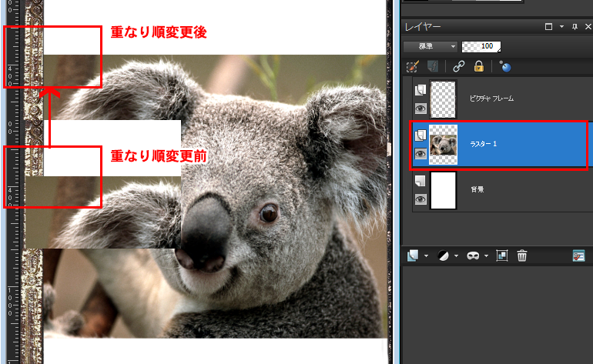Click the layer styles f icon
The height and width of the screenshot is (364, 593).
(x=432, y=67)
